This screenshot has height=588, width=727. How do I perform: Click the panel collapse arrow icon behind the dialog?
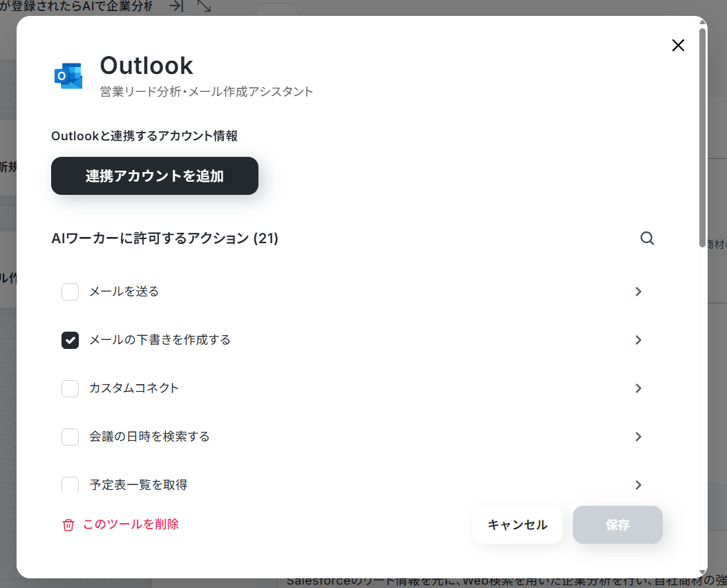click(x=176, y=6)
